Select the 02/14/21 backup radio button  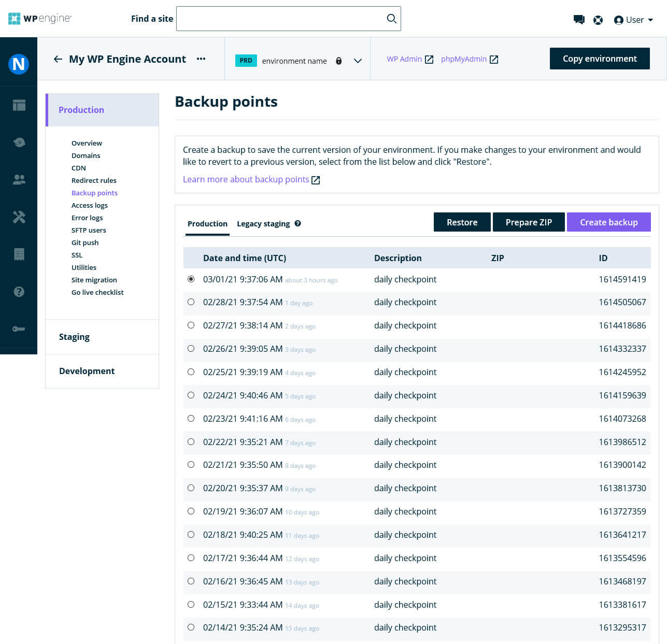coord(191,627)
